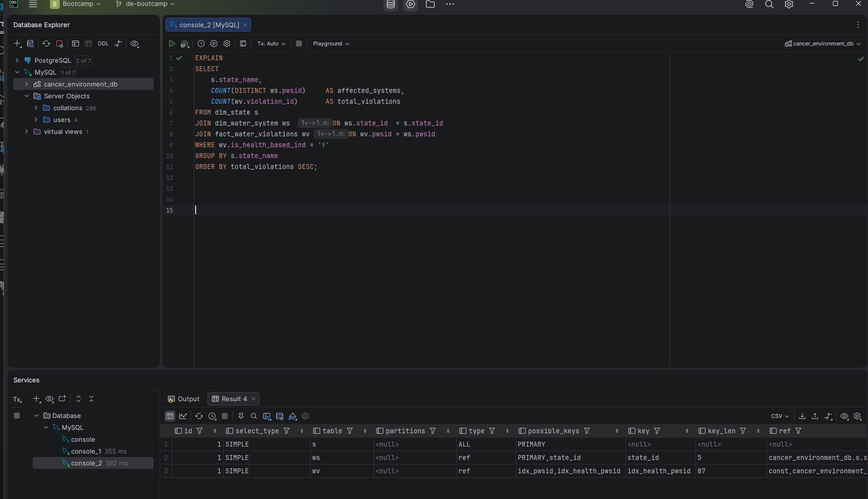
Task: Open the query history clock icon
Action: pos(201,43)
